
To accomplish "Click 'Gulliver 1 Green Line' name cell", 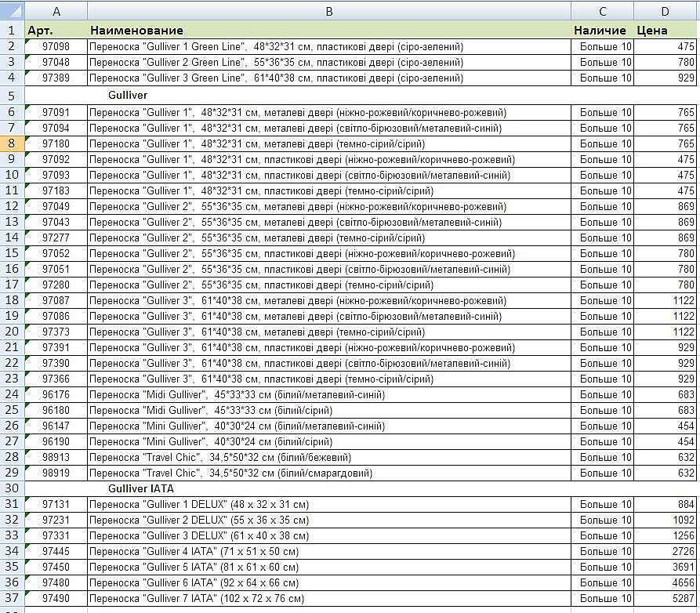I will point(328,47).
